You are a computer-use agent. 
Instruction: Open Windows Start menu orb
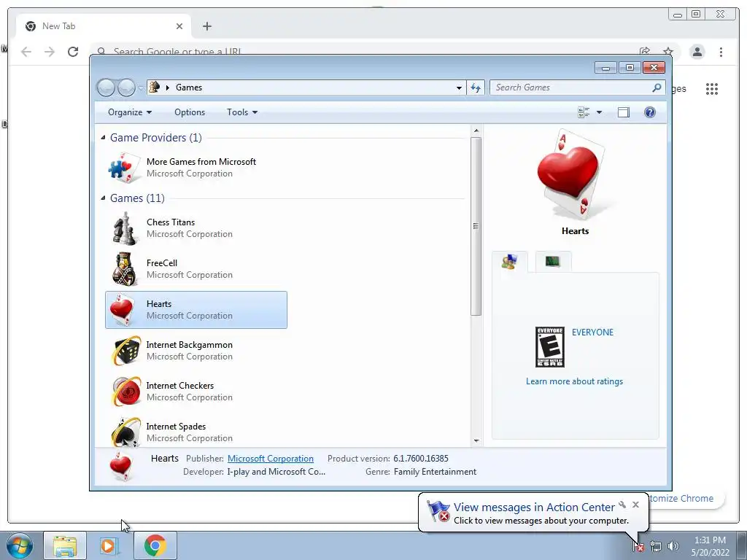pyautogui.click(x=20, y=545)
